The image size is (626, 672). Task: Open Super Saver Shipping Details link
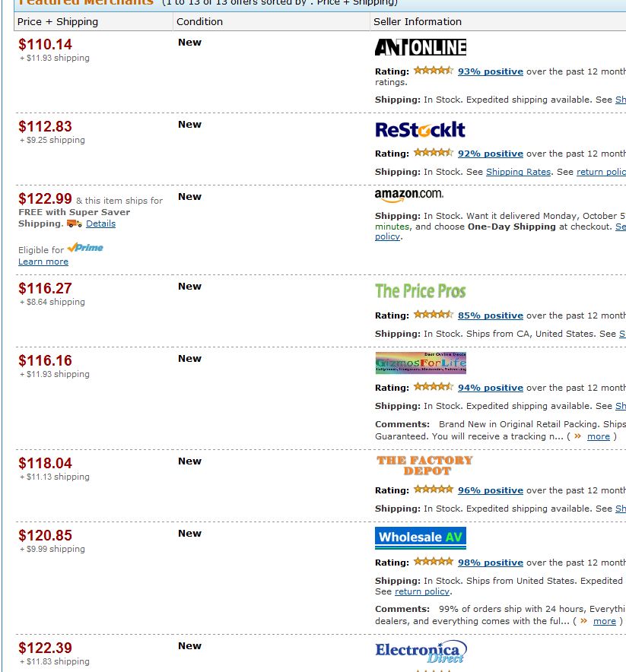[100, 223]
